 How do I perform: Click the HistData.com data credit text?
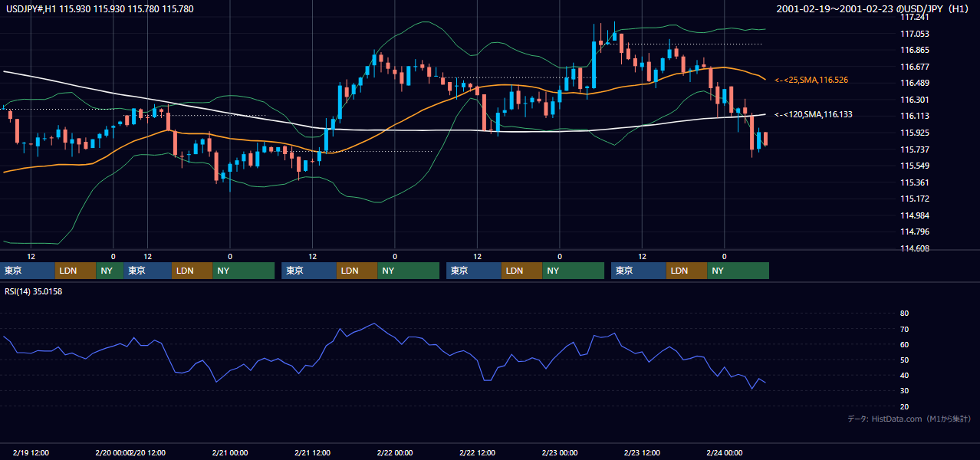click(909, 419)
